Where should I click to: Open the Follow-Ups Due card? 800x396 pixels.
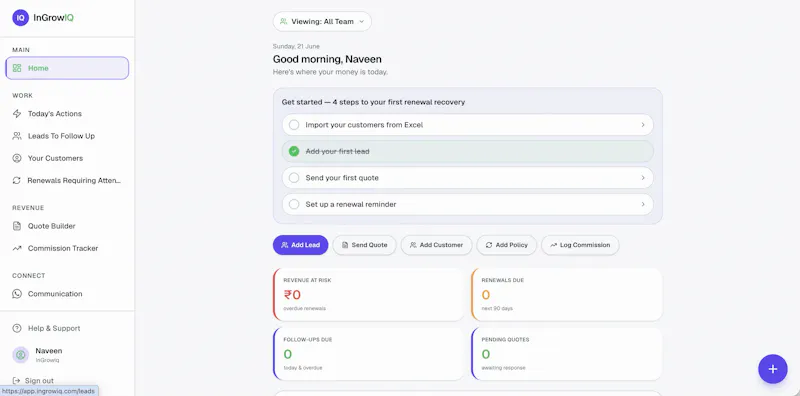[x=368, y=354]
